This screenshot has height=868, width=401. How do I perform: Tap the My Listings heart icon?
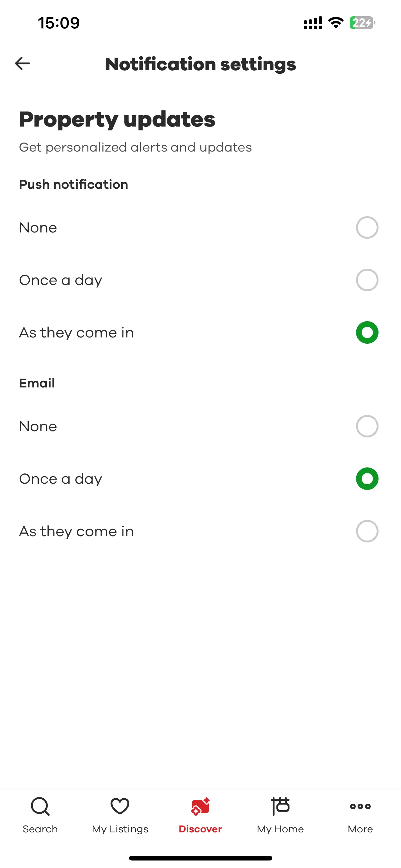tap(120, 806)
